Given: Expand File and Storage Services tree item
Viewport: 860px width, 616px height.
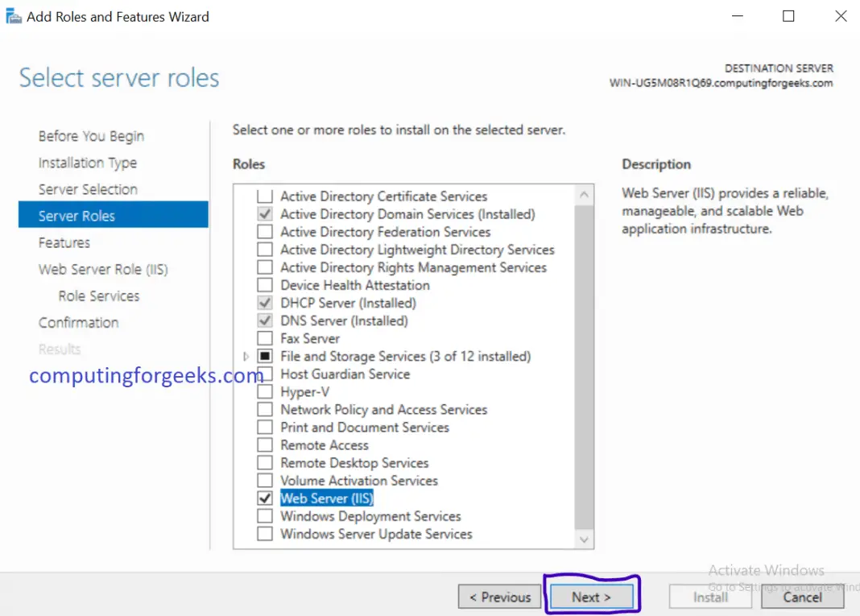Looking at the screenshot, I should (x=246, y=356).
